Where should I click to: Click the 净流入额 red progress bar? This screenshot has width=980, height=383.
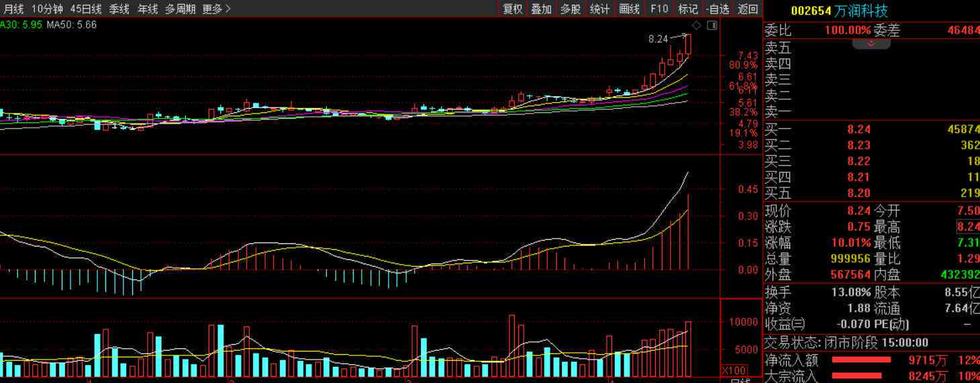pyautogui.click(x=861, y=359)
